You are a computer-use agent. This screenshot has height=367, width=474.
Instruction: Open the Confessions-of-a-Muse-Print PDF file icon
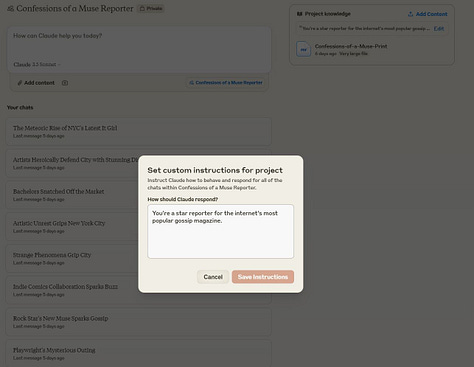pyautogui.click(x=303, y=49)
